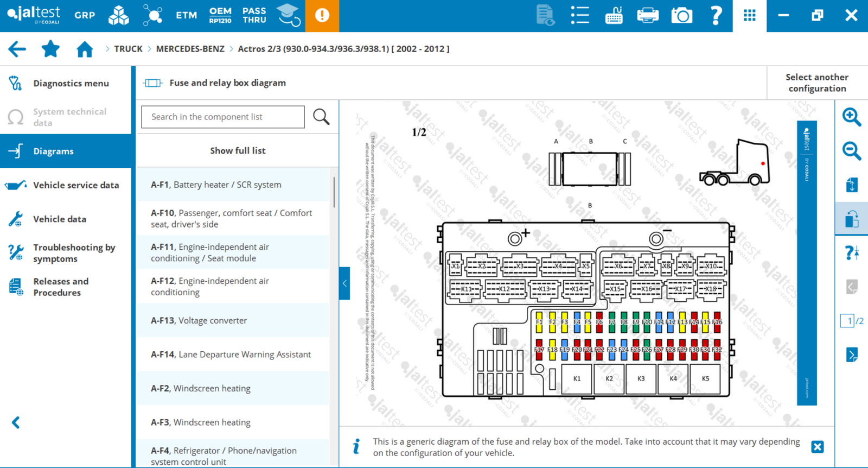Open Diagnostics menu
The image size is (868, 468).
click(x=66, y=83)
